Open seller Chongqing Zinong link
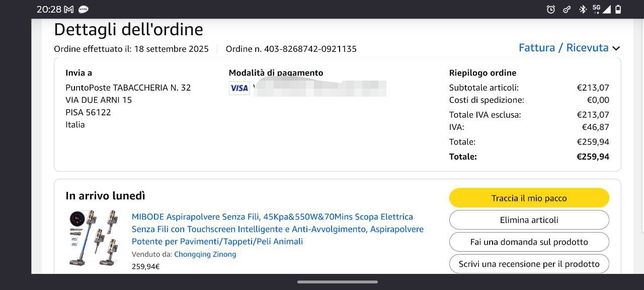Screen dimensions: 644x290 tap(205, 254)
